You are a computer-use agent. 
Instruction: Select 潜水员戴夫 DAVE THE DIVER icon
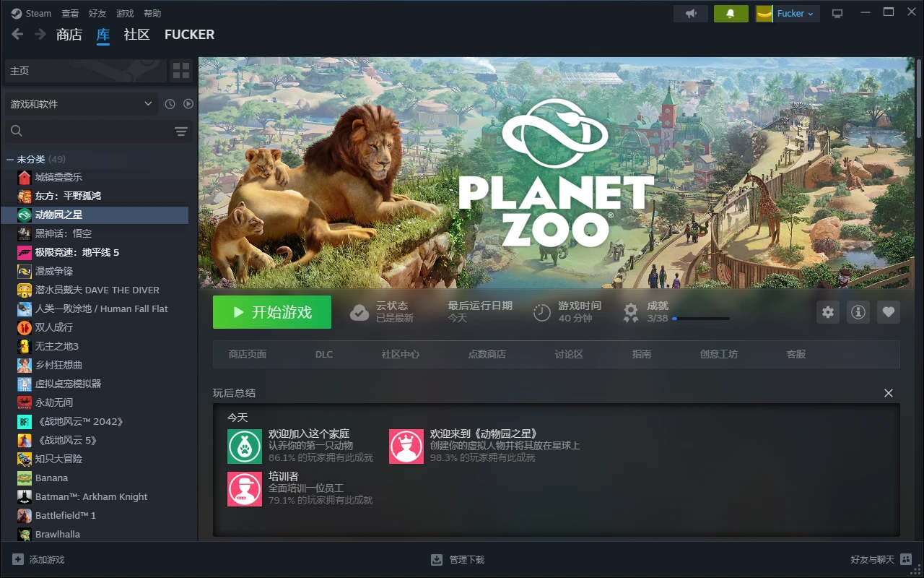coord(25,290)
